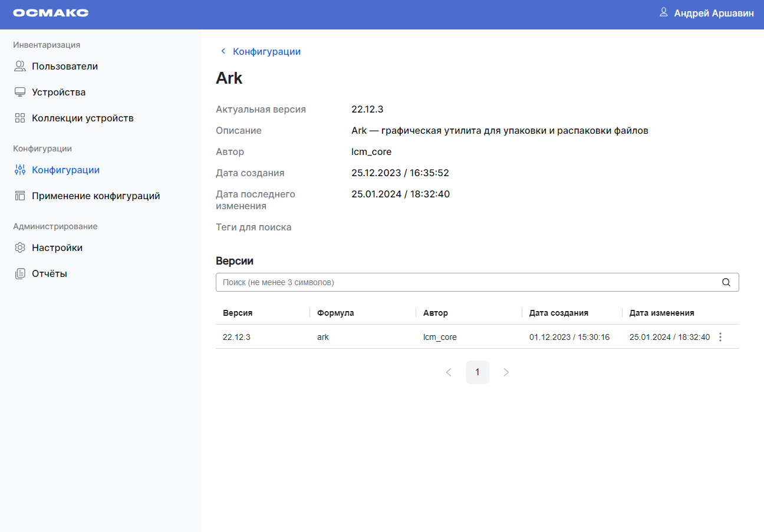Click the Users icon in sidebar

(x=20, y=67)
